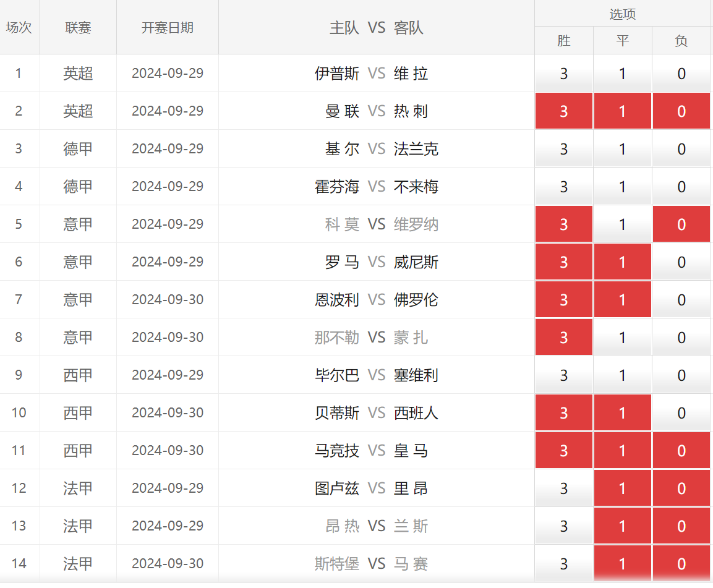Pick loss (0) for 基尔 VS 法兰克
The image size is (713, 588).
pyautogui.click(x=681, y=149)
